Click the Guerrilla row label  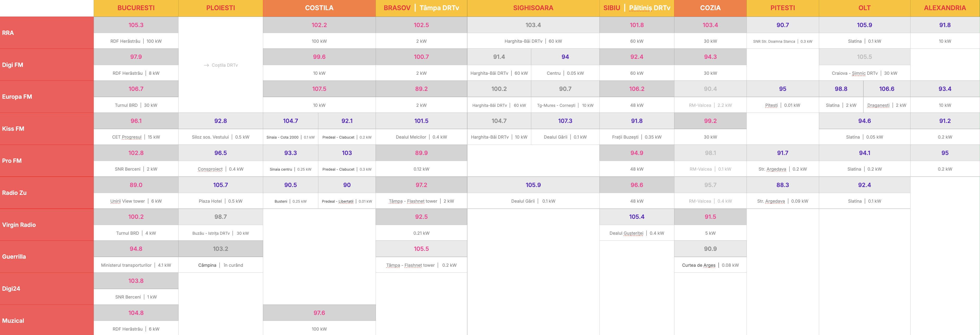coord(14,257)
